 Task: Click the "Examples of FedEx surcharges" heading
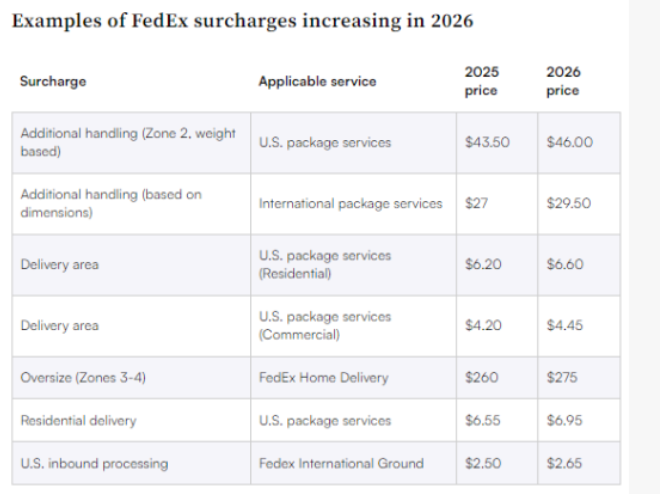click(x=243, y=21)
